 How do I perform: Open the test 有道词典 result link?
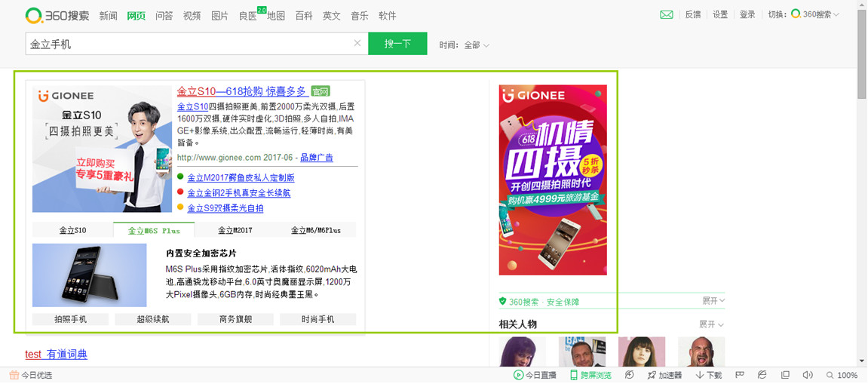[56, 355]
